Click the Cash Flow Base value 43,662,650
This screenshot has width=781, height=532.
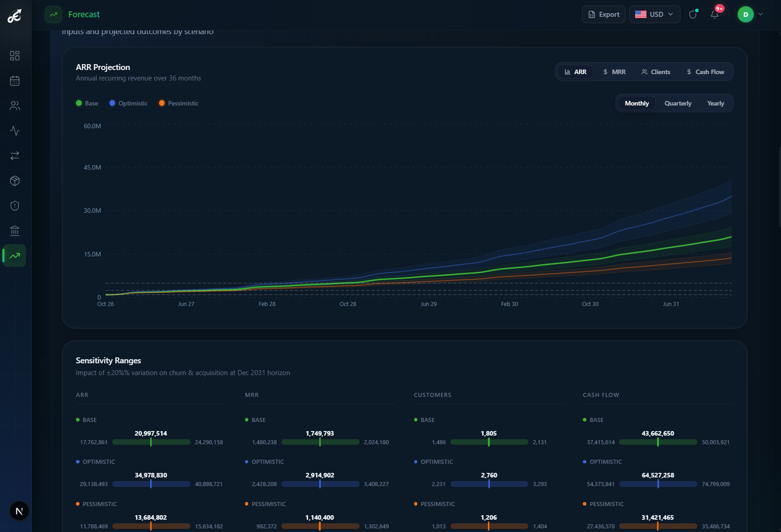658,433
